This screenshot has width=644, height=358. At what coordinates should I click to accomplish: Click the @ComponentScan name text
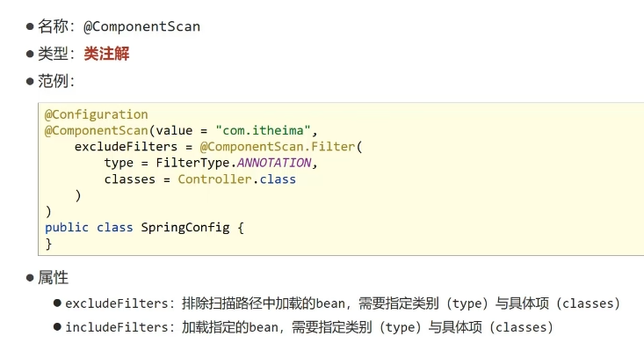[x=141, y=26]
